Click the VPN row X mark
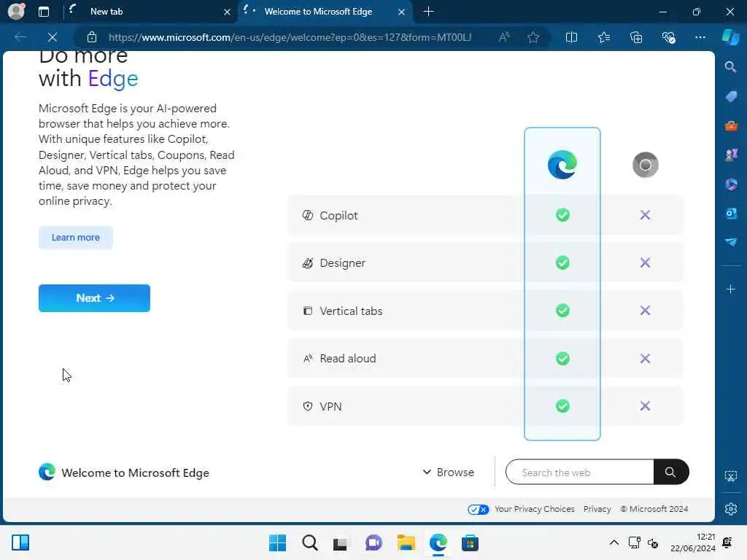Viewport: 747px width, 560px height. click(645, 406)
